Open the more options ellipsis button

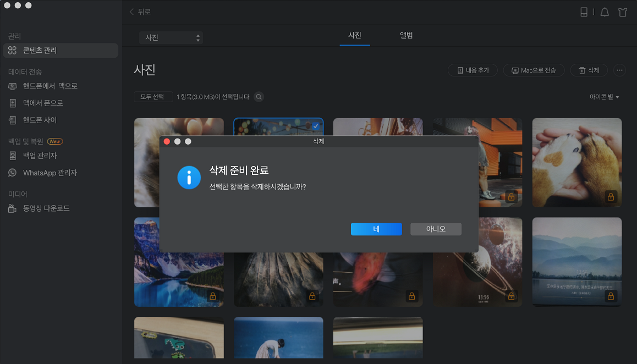point(619,70)
